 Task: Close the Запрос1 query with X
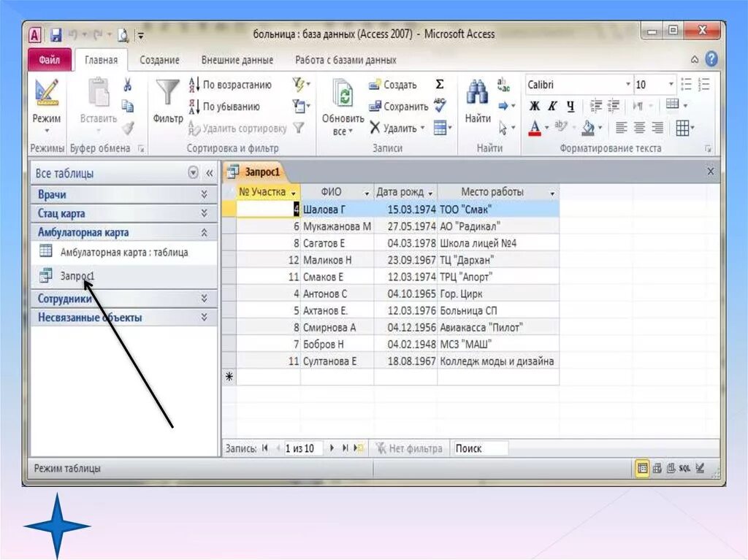(710, 172)
